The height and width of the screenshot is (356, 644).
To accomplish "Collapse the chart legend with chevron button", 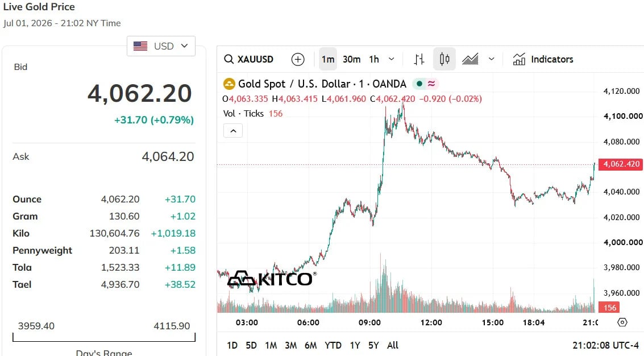I will [233, 131].
